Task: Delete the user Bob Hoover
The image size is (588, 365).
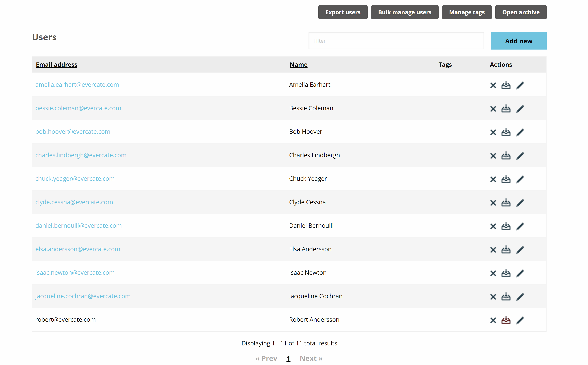Action: coord(493,132)
